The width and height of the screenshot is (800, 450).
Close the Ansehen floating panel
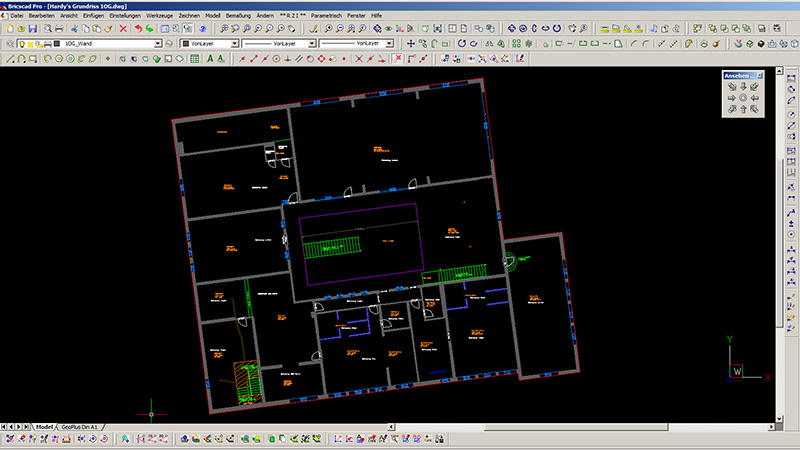coord(760,76)
